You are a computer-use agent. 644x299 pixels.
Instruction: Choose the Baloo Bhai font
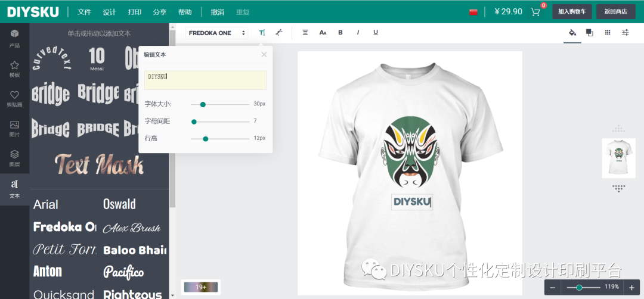click(x=135, y=250)
